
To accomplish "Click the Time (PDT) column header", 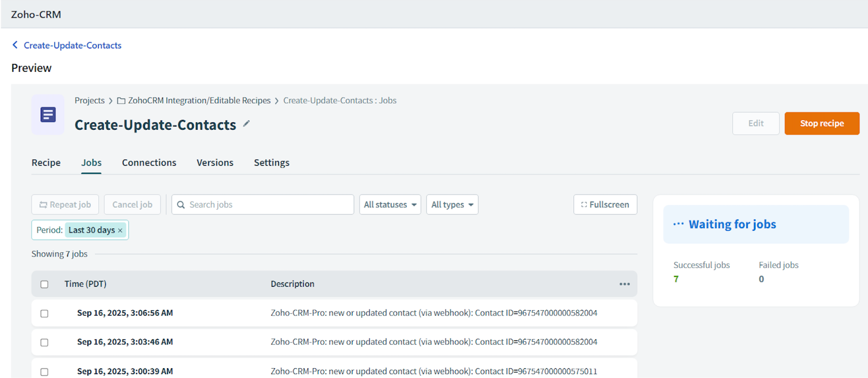I will [85, 284].
